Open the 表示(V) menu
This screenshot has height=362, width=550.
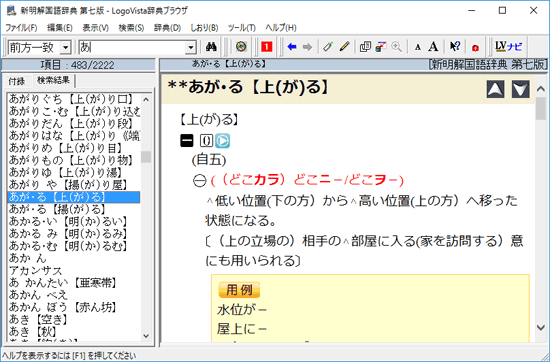point(95,28)
